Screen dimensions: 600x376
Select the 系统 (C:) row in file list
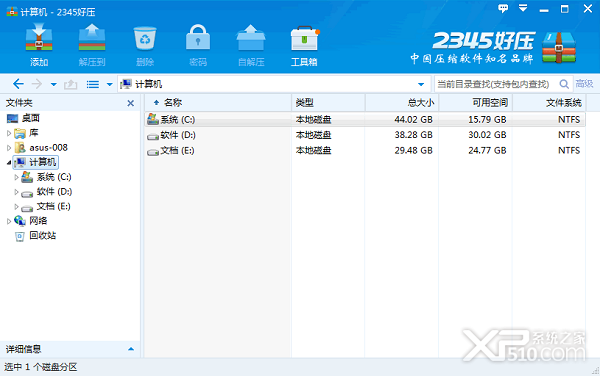(x=365, y=119)
